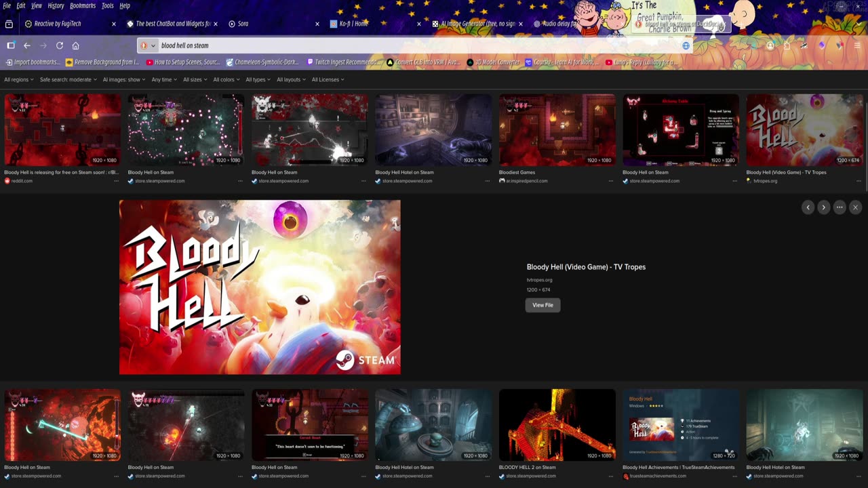Expand the All types filter
This screenshot has height=488, width=868.
[x=258, y=79]
